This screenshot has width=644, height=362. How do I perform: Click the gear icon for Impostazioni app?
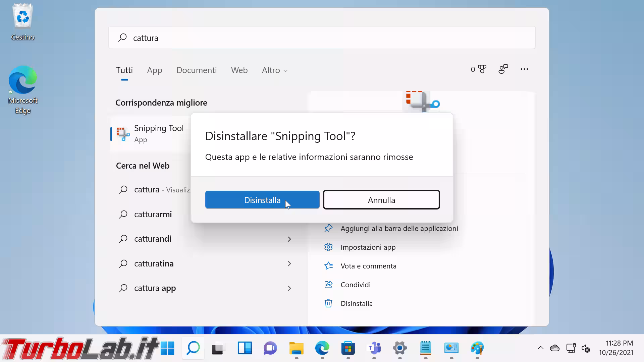tap(328, 247)
